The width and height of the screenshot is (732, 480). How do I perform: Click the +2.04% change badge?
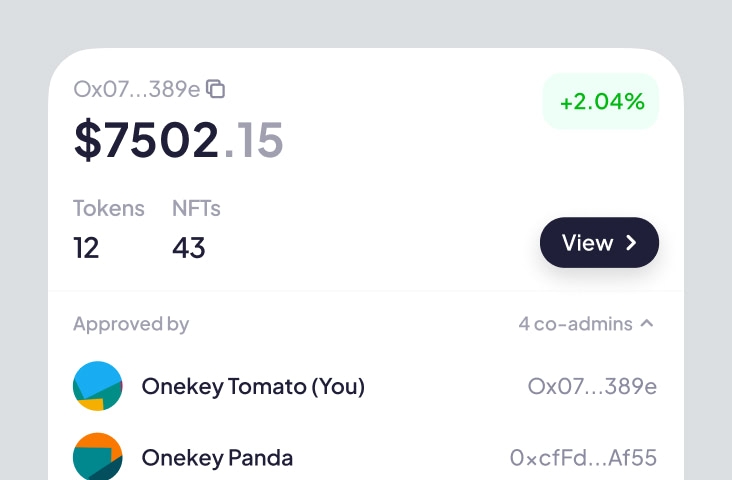point(601,101)
